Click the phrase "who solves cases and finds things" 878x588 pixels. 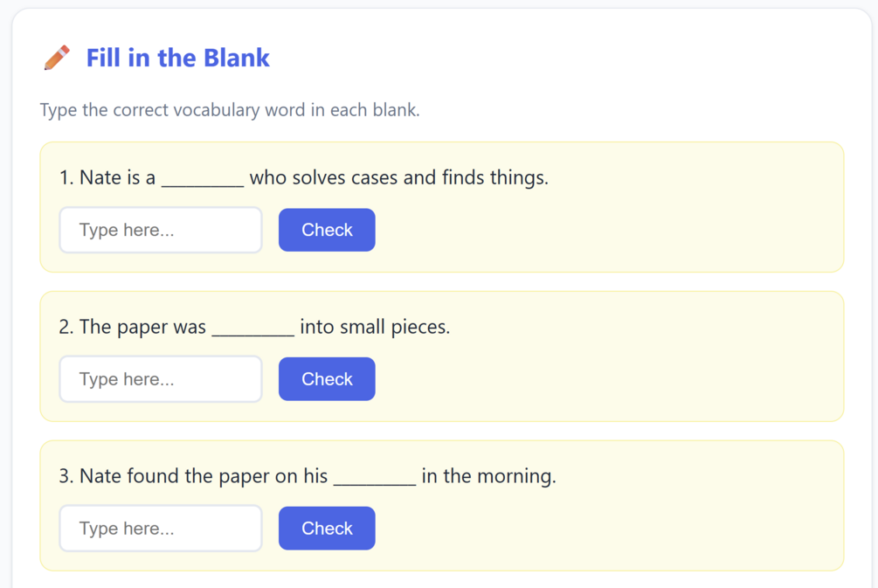coord(398,177)
